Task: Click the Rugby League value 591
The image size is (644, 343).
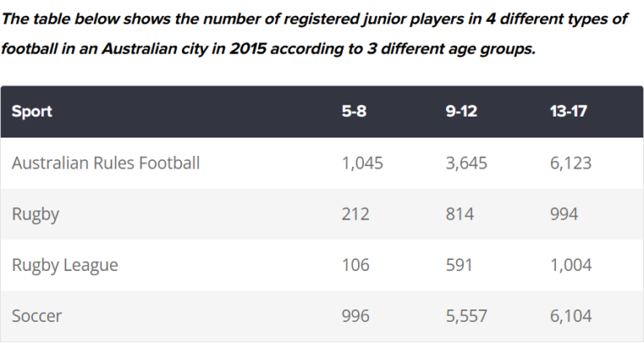Action: 459,265
